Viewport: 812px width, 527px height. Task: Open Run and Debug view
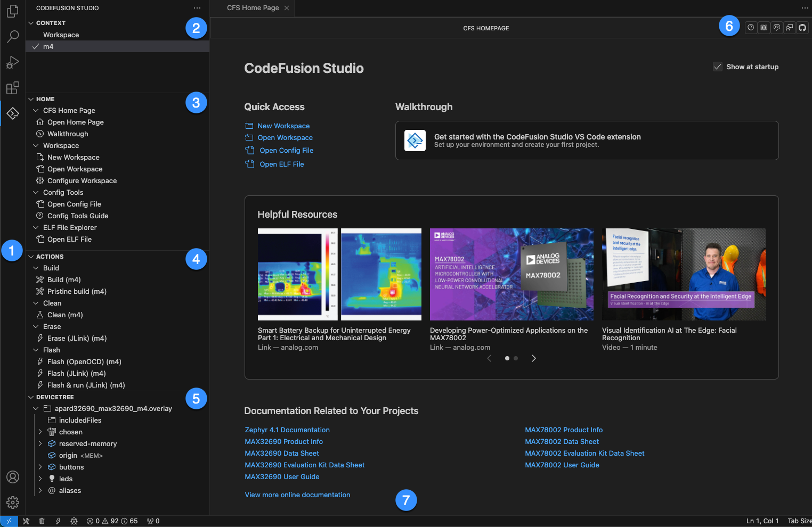pyautogui.click(x=13, y=62)
